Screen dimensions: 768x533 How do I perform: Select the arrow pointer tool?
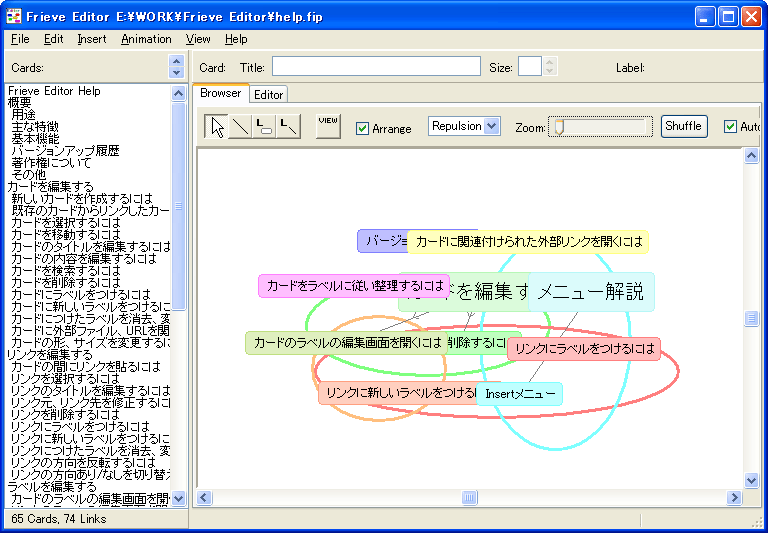[x=216, y=127]
